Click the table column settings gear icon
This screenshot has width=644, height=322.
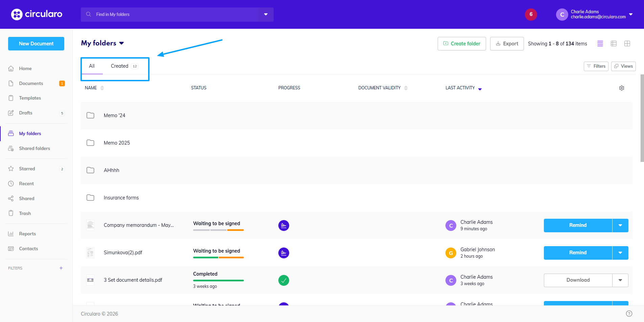pyautogui.click(x=621, y=88)
